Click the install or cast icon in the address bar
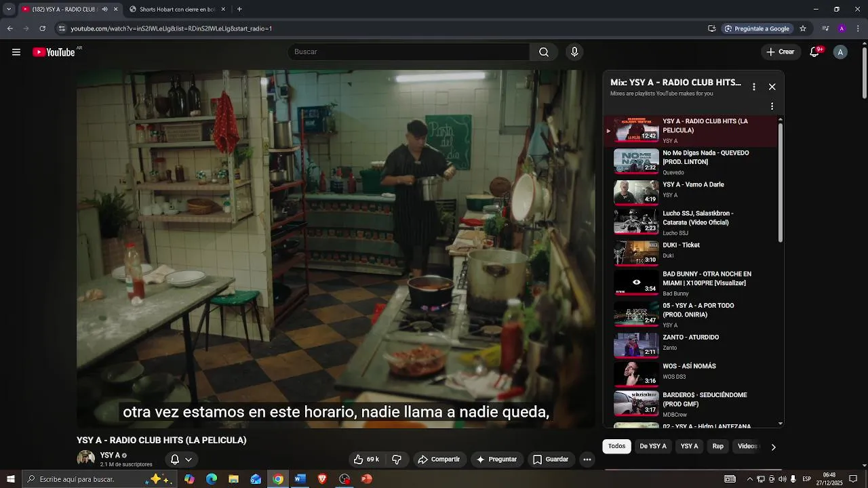 pos(711,28)
